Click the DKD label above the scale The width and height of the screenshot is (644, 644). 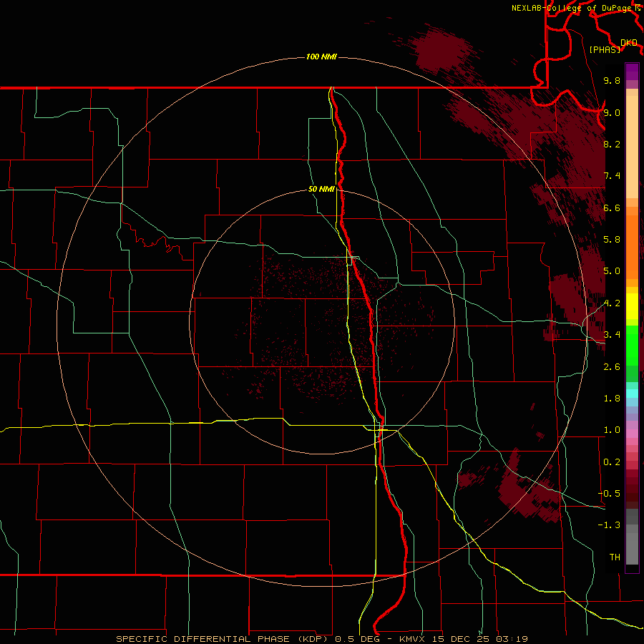click(629, 43)
